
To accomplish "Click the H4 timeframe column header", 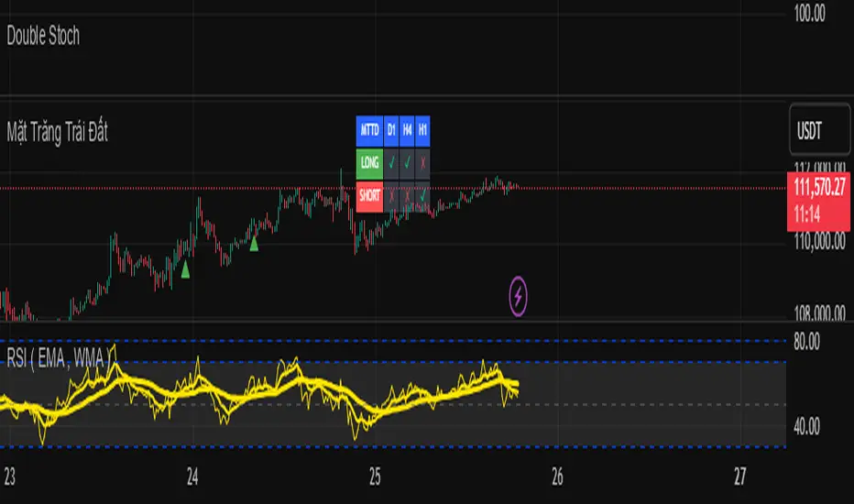I will (407, 131).
